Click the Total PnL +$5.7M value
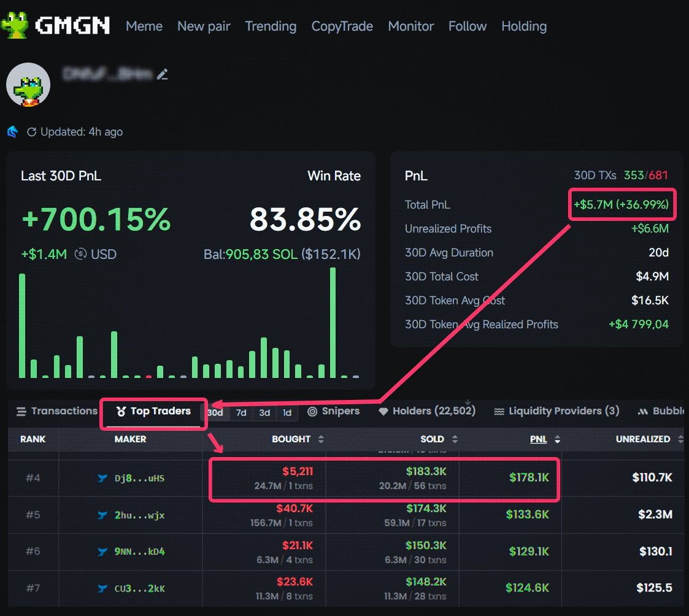Screen dimensions: 689x616 [x=622, y=204]
